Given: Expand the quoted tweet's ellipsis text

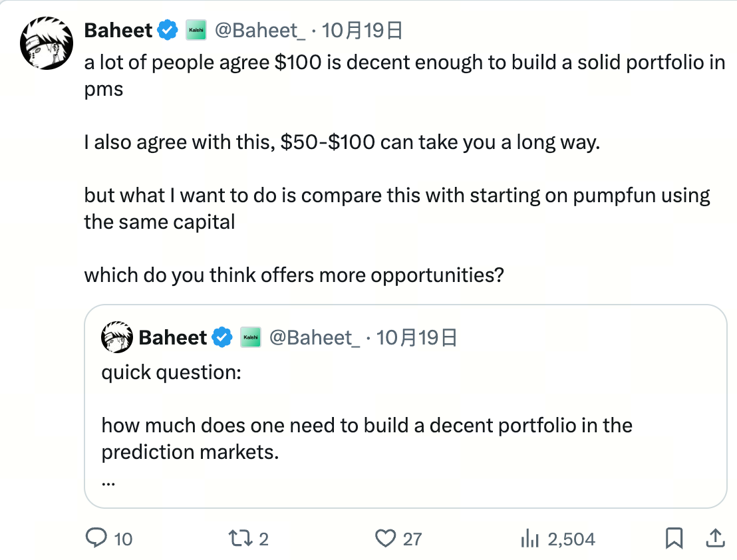Looking at the screenshot, I should 108,482.
